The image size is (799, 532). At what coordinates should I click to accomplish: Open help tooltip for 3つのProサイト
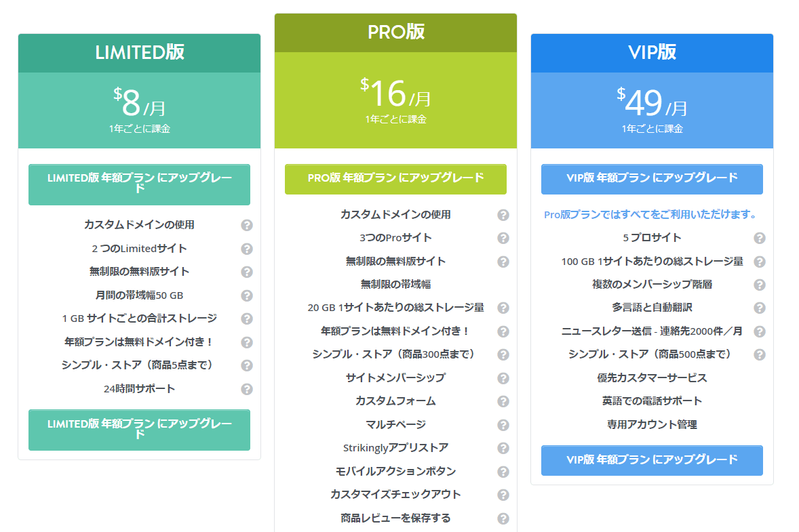coord(503,239)
